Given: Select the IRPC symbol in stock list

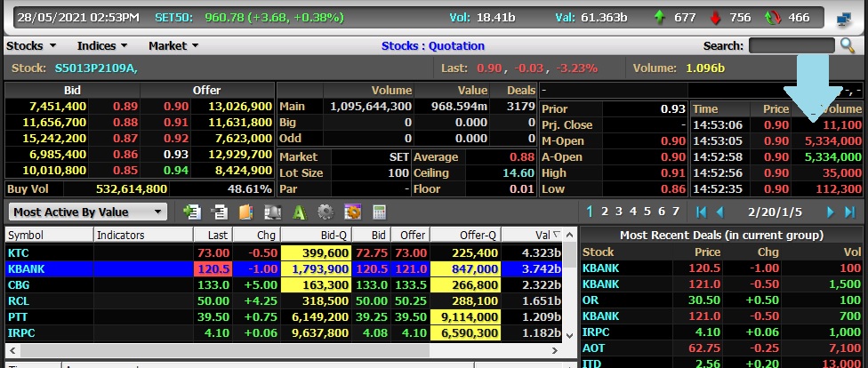Looking at the screenshot, I should (21, 333).
